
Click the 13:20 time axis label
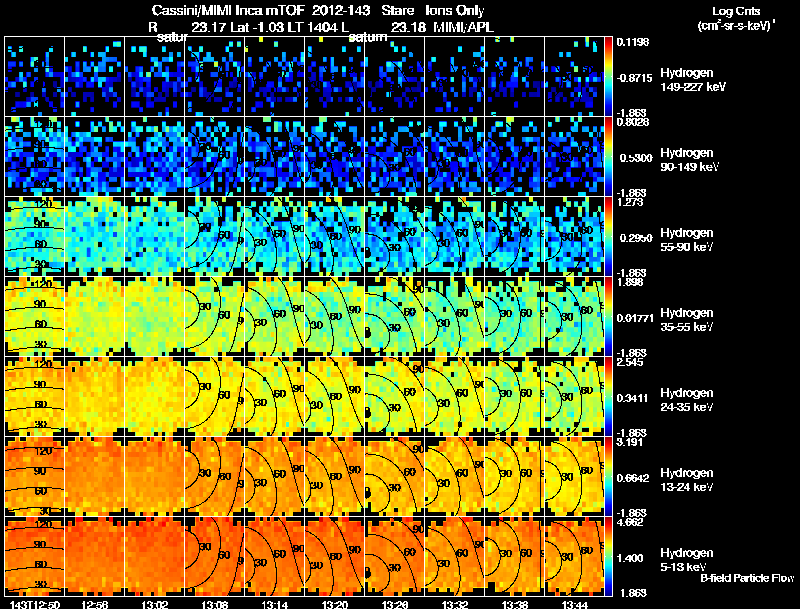[334, 604]
